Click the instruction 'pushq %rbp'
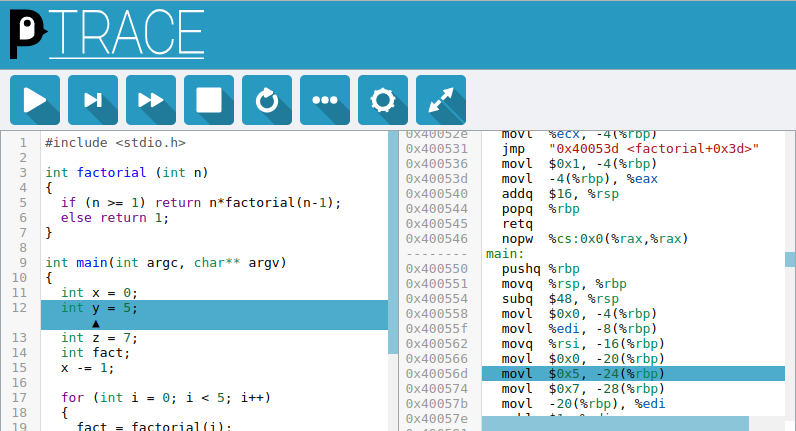 click(x=541, y=269)
